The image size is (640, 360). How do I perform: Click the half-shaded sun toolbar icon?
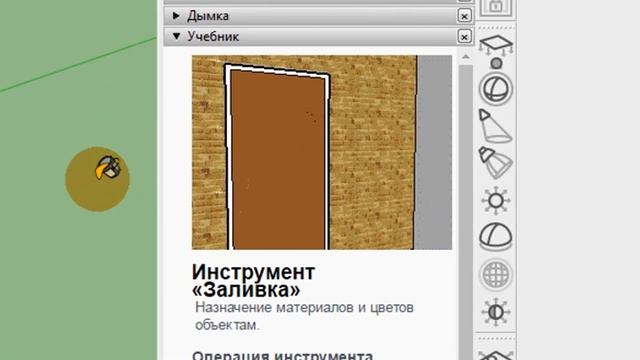tap(496, 312)
